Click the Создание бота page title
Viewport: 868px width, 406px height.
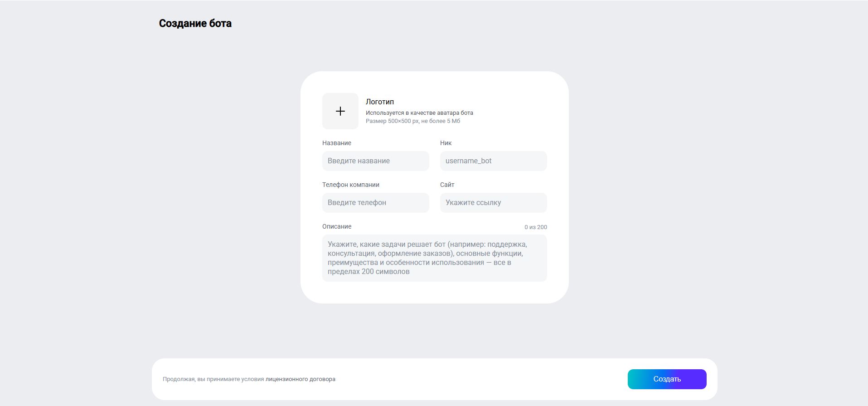(195, 24)
